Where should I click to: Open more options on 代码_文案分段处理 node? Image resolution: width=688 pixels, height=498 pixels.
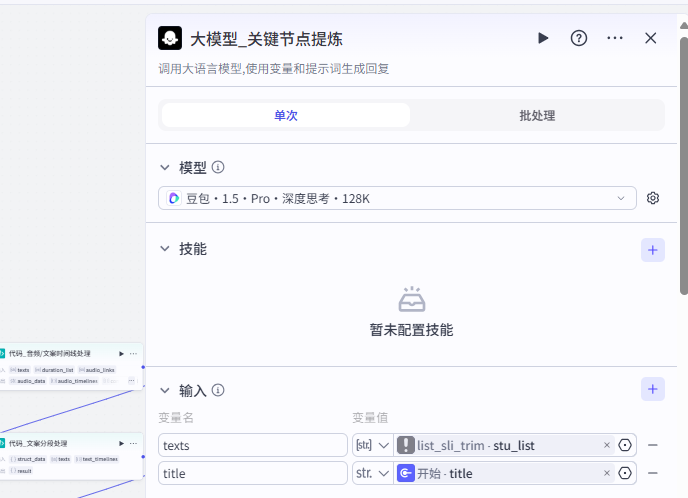[x=133, y=444]
